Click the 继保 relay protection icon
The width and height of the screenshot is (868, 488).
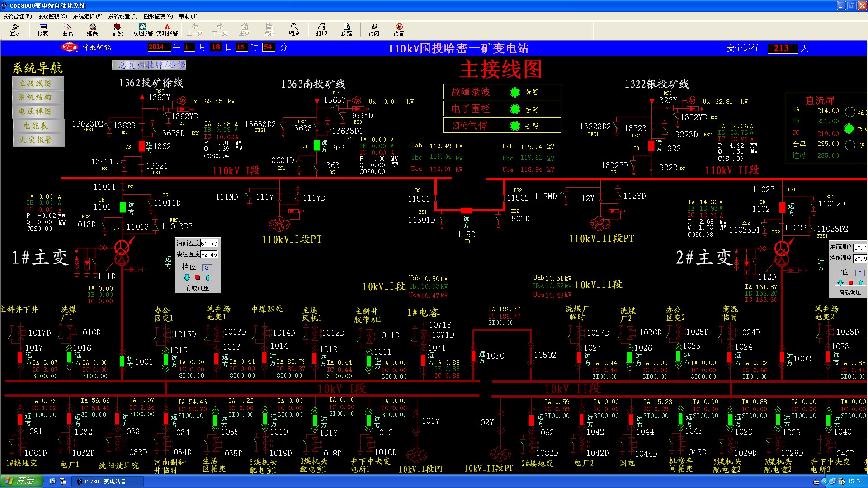pos(93,29)
